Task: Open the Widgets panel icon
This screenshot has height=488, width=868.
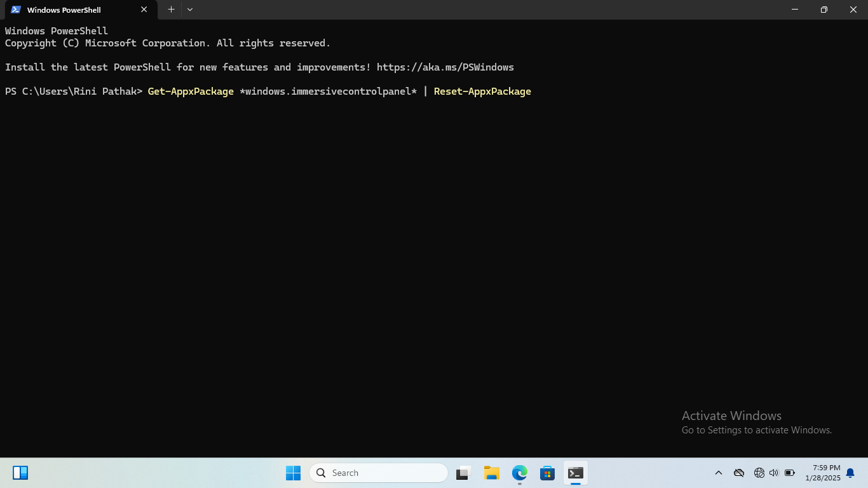Action: [20, 473]
